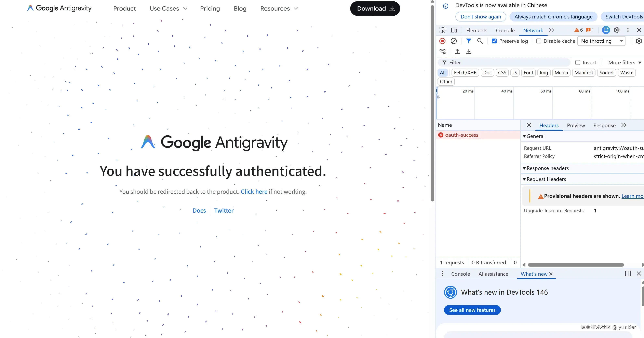This screenshot has height=338, width=644.
Task: Open network search panel
Action: point(480,41)
